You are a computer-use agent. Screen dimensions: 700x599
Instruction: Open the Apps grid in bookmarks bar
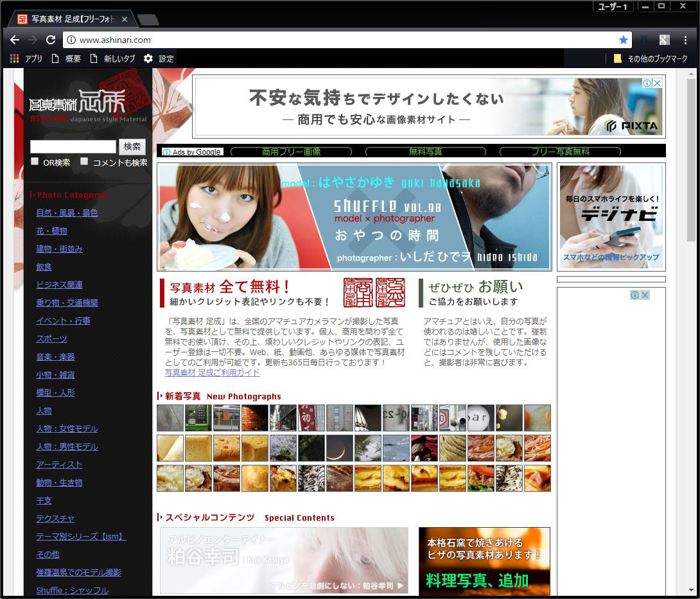15,58
